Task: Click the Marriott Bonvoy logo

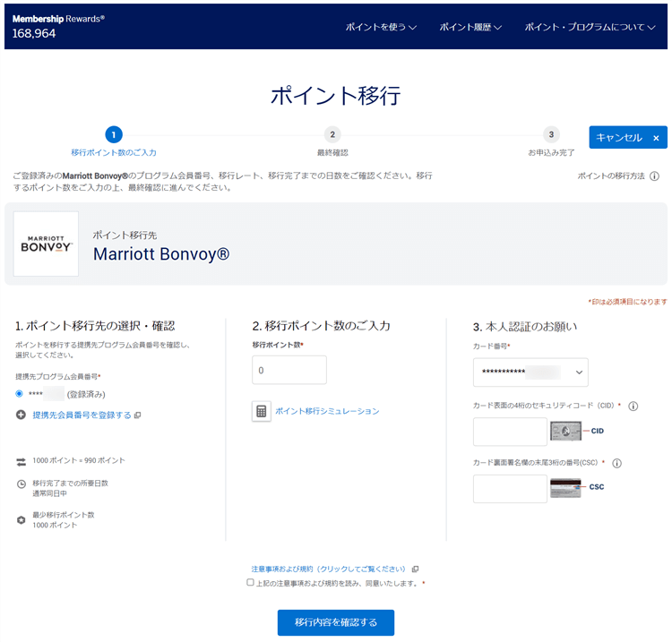Action: (x=46, y=244)
